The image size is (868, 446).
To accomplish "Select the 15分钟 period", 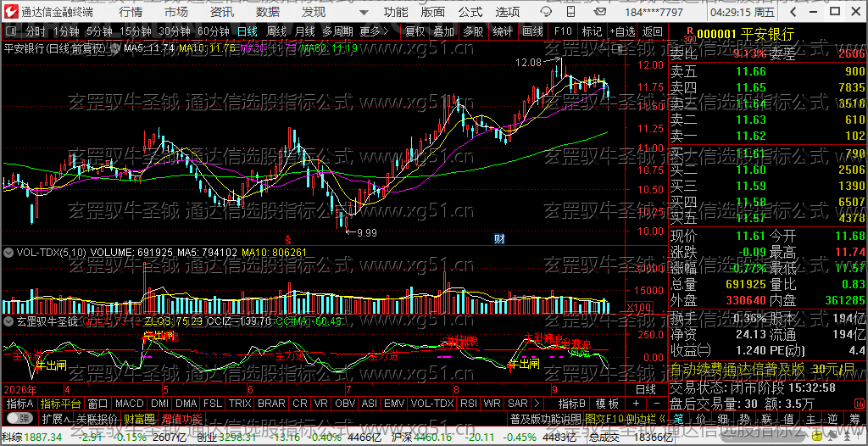I will tap(135, 31).
